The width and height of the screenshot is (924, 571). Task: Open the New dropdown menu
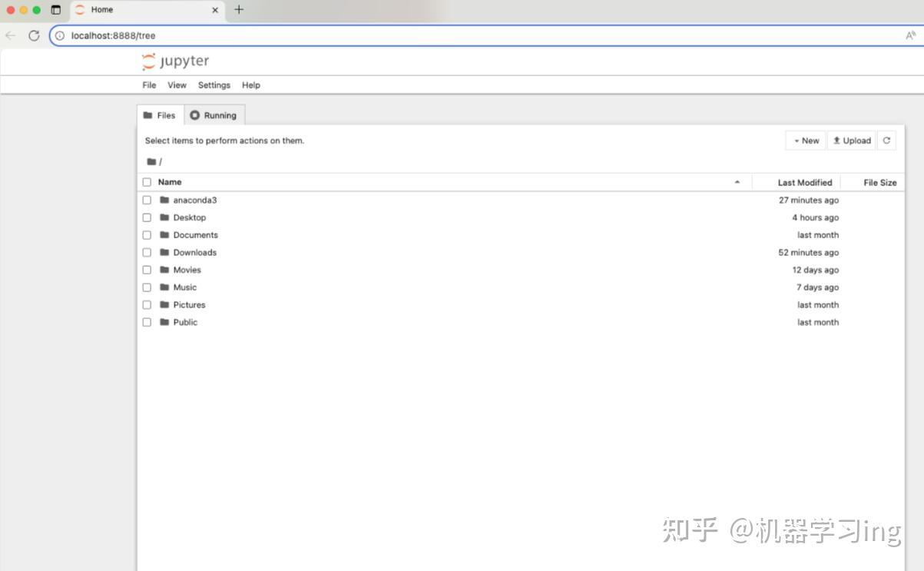click(804, 141)
